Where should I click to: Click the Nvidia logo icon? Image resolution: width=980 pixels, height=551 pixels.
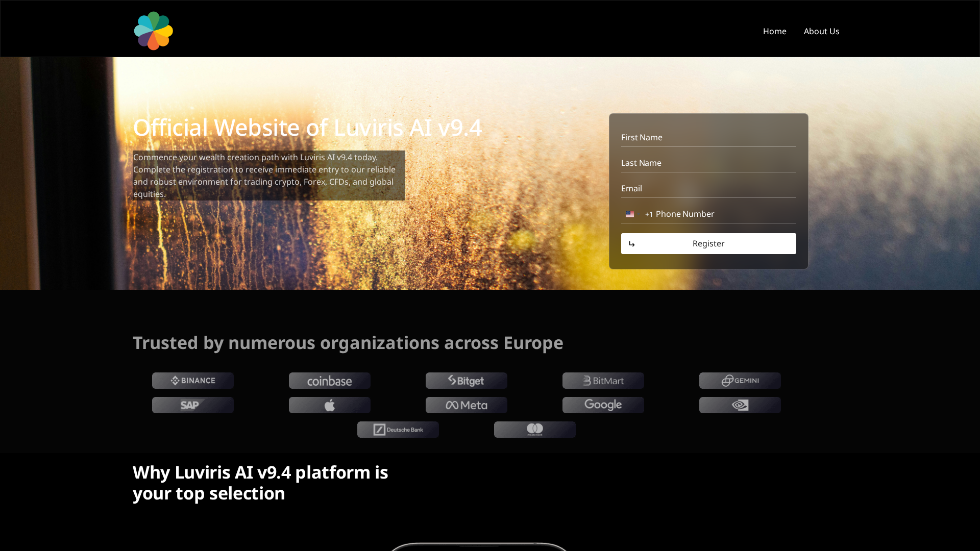tap(740, 405)
